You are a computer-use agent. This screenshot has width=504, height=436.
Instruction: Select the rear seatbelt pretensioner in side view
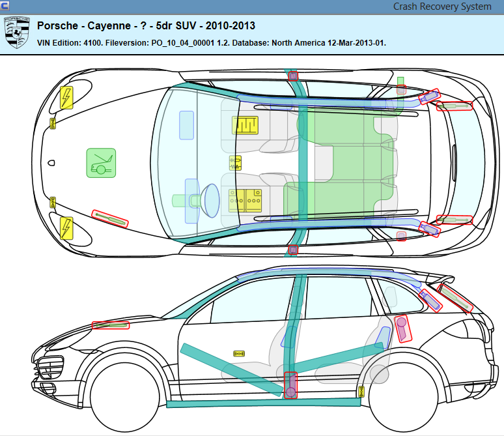403,328
